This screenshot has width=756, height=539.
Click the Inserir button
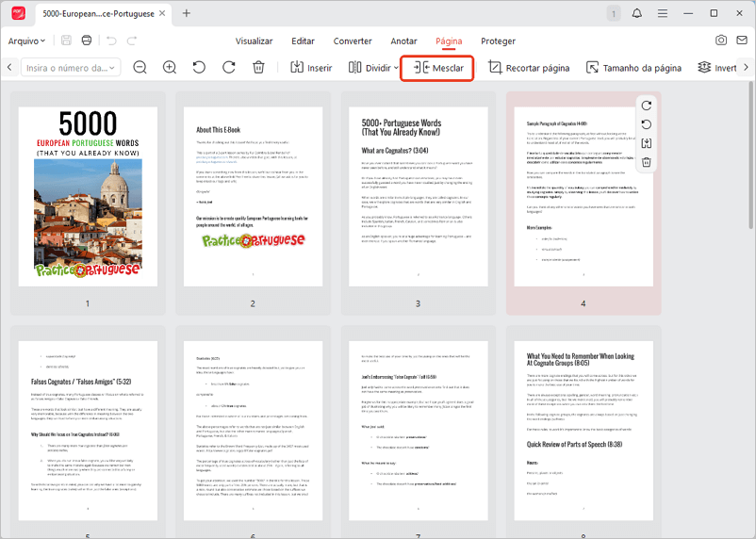tap(311, 68)
